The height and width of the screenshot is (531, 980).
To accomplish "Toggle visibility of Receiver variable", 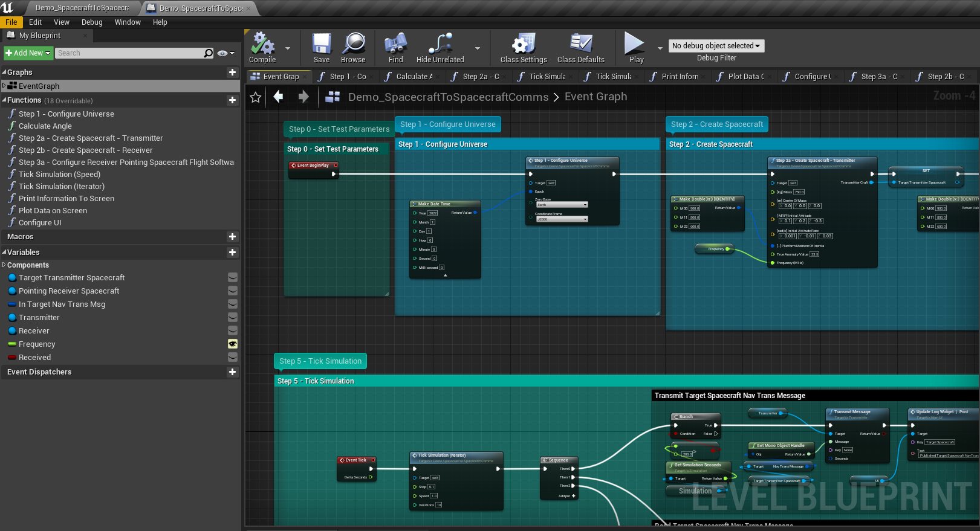I will coord(233,330).
